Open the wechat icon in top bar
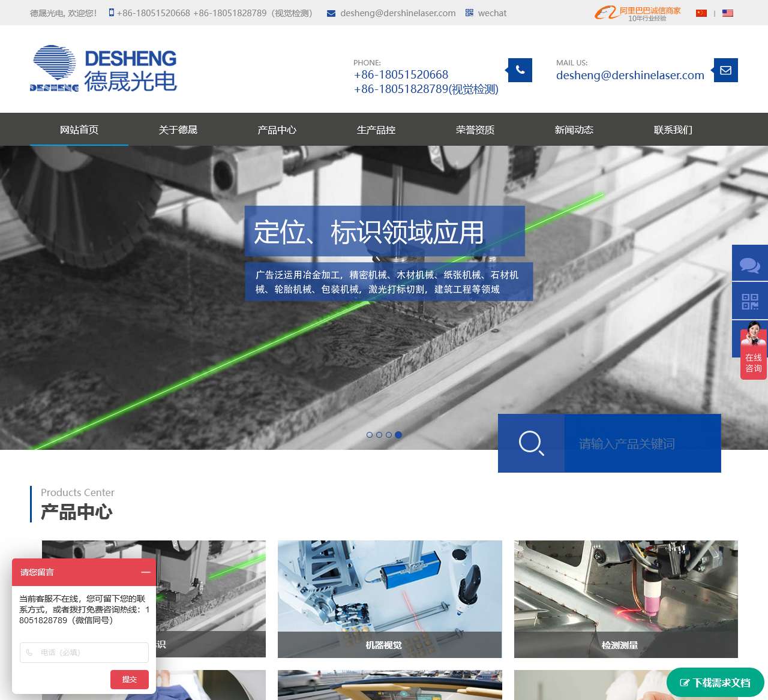The height and width of the screenshot is (700, 768). click(x=469, y=13)
